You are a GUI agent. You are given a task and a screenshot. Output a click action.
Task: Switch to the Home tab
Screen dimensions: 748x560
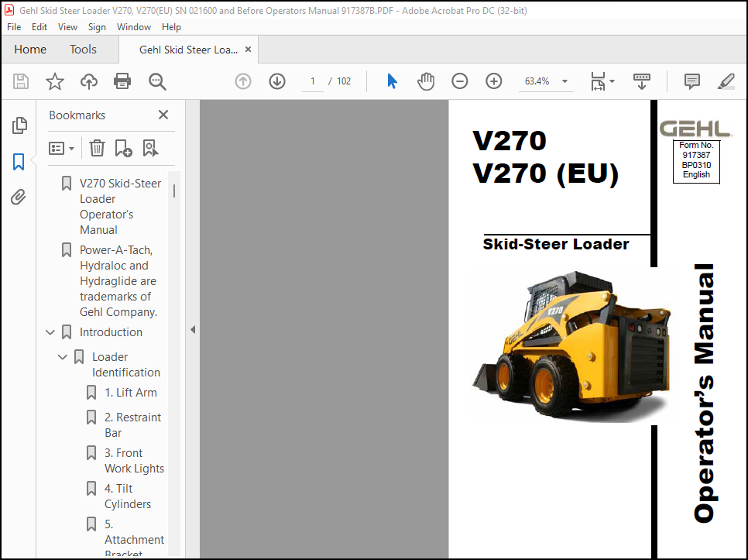click(30, 50)
